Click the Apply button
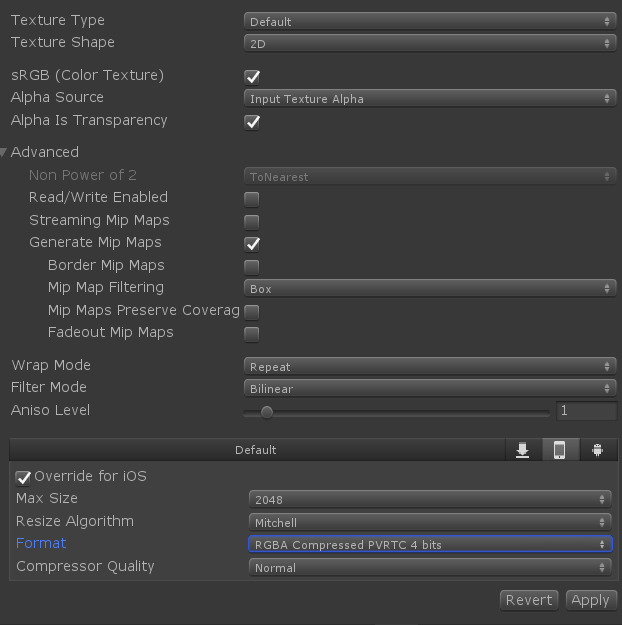 [589, 600]
